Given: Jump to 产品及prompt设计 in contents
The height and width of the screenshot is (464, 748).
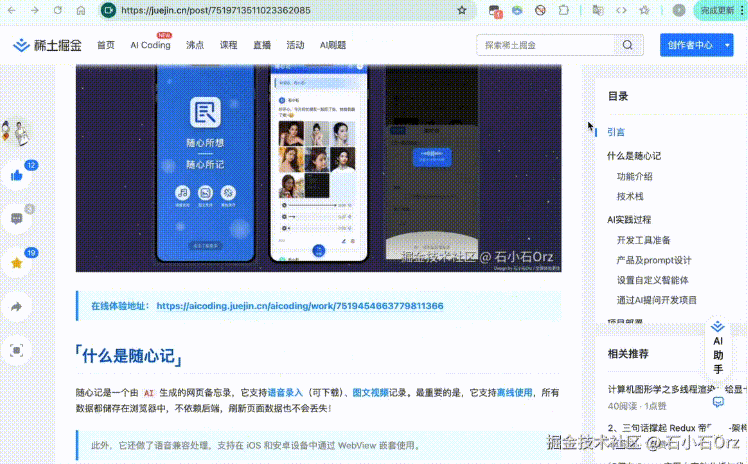Looking at the screenshot, I should coord(654,260).
